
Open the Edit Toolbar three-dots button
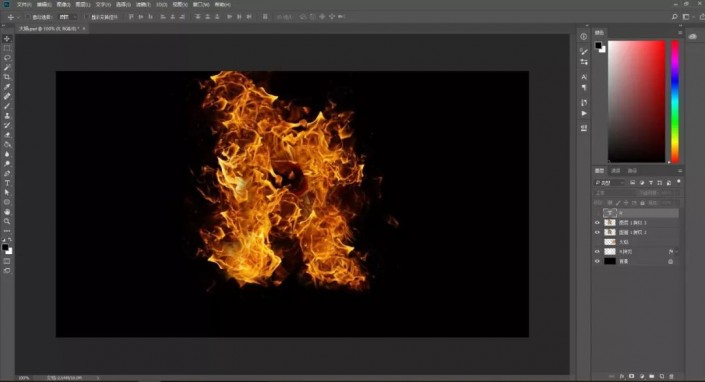coord(7,231)
